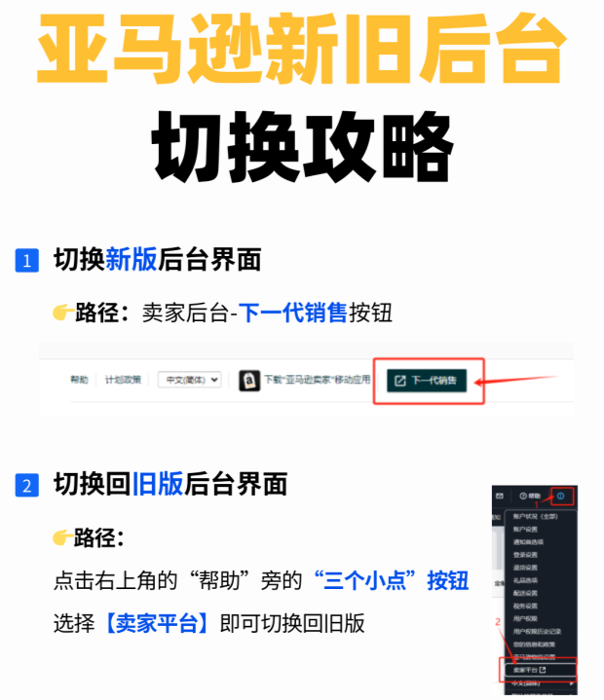Open 用户权限 from the menu
Image resolution: width=604 pixels, height=700 pixels.
click(525, 619)
